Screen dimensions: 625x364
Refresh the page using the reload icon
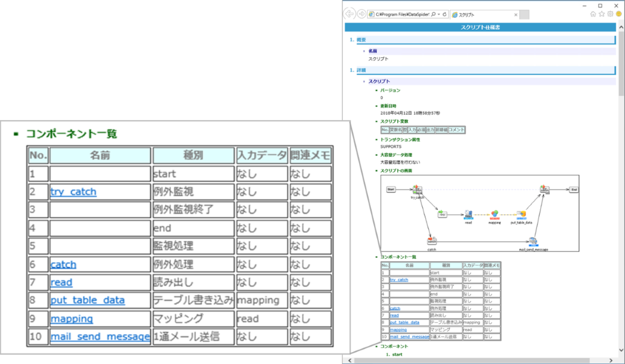pyautogui.click(x=445, y=14)
